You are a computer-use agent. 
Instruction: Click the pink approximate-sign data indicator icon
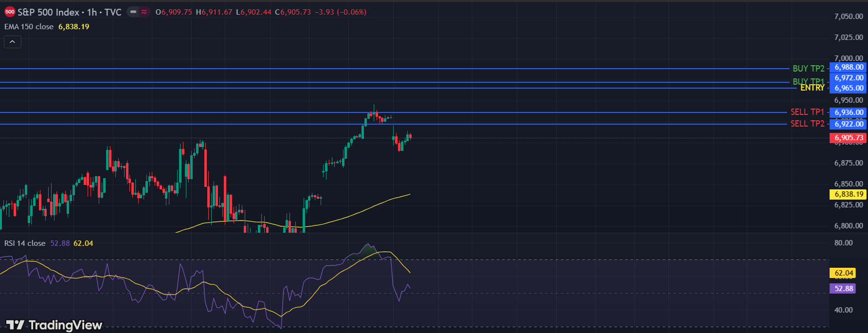point(144,12)
